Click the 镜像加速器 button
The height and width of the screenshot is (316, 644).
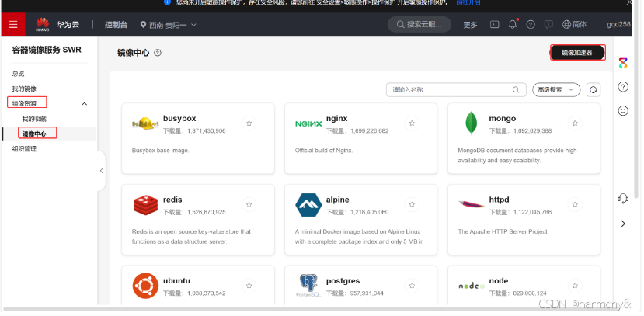tap(577, 53)
